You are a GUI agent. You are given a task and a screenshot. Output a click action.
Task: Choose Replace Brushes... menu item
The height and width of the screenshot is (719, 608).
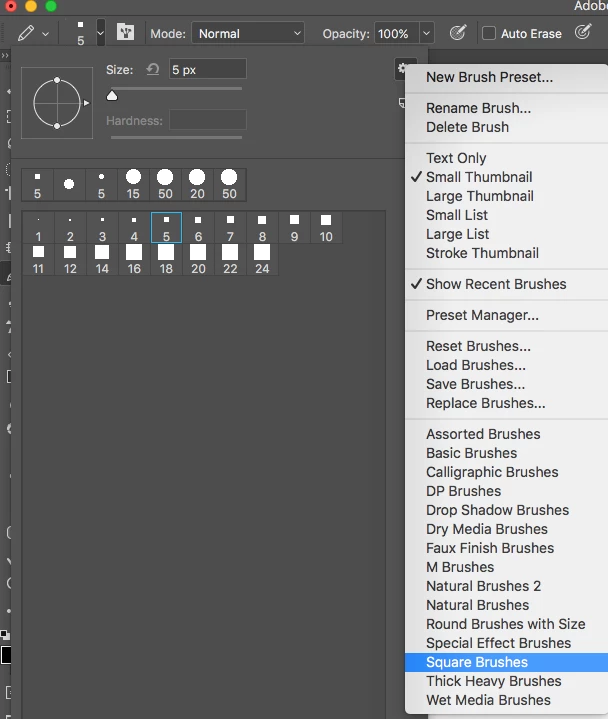click(506, 403)
